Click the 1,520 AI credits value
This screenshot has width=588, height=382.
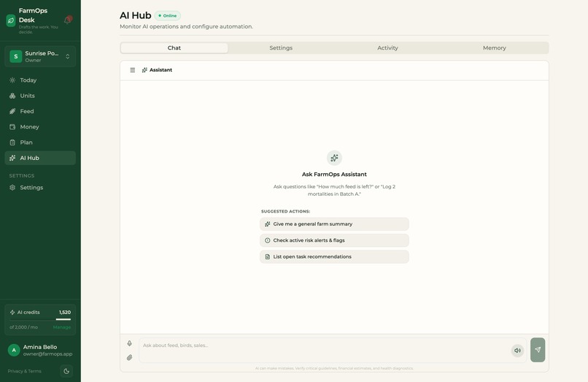[x=65, y=312]
